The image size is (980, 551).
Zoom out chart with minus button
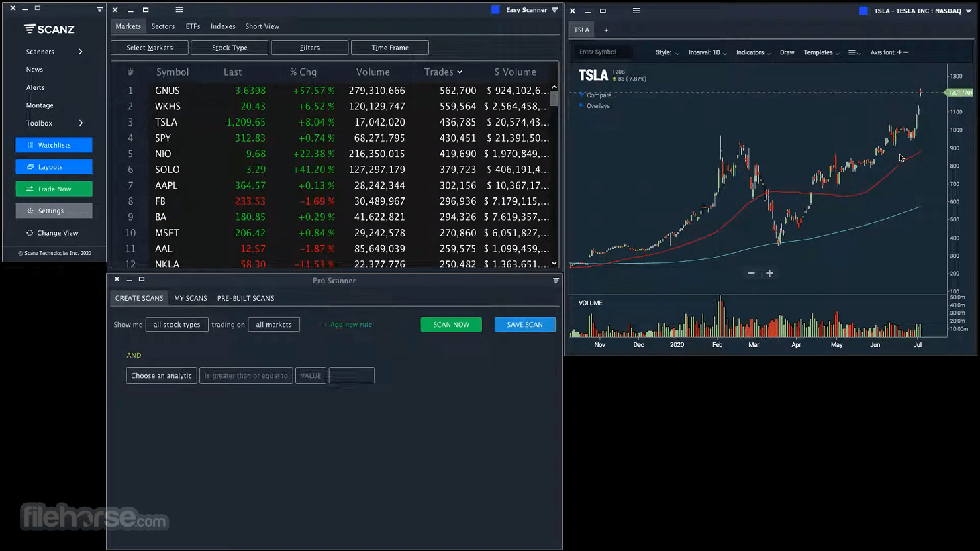[751, 273]
